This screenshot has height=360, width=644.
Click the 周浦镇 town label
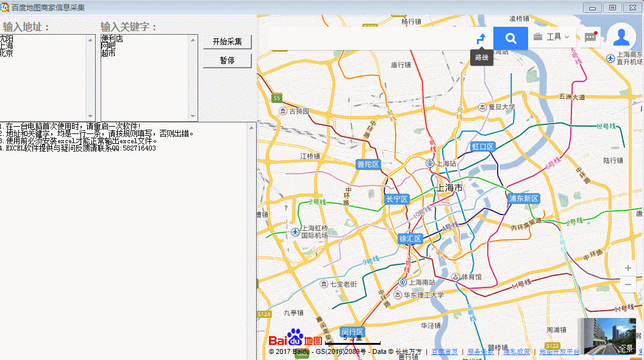(x=556, y=330)
